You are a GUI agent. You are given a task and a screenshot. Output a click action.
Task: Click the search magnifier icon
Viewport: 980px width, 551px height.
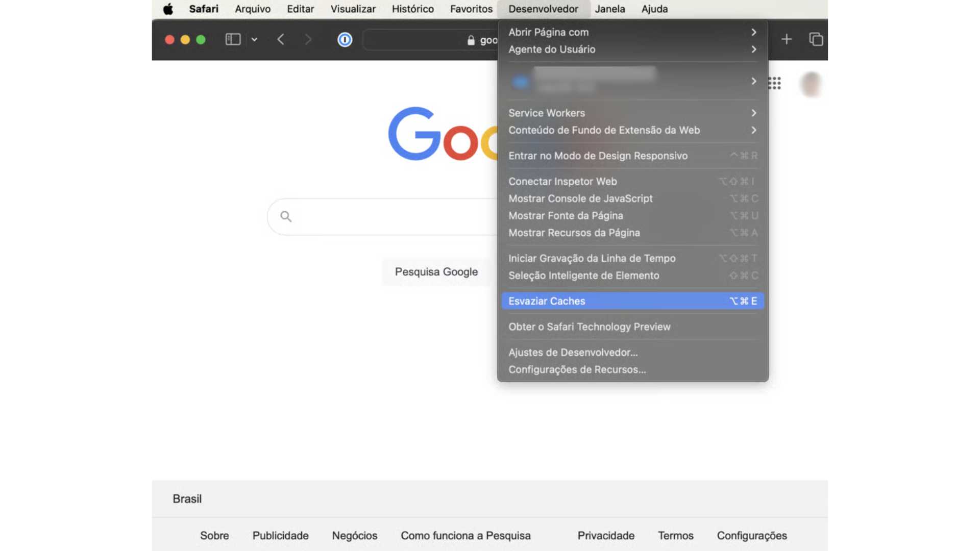[286, 216]
